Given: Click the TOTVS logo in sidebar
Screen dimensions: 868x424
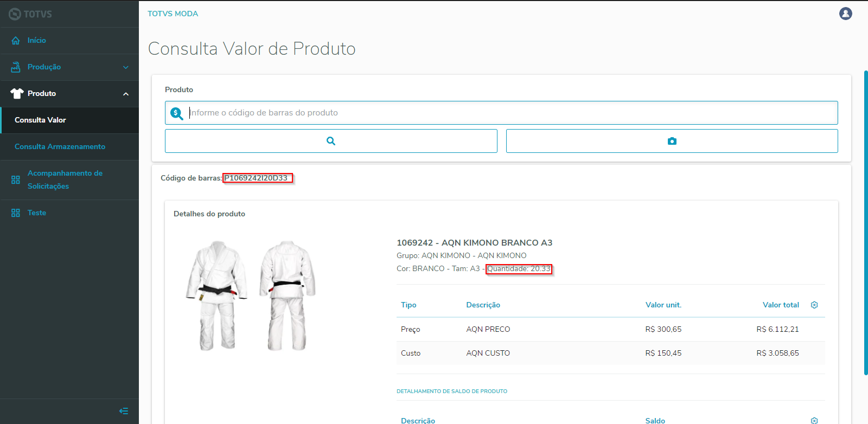Looking at the screenshot, I should tap(30, 14).
